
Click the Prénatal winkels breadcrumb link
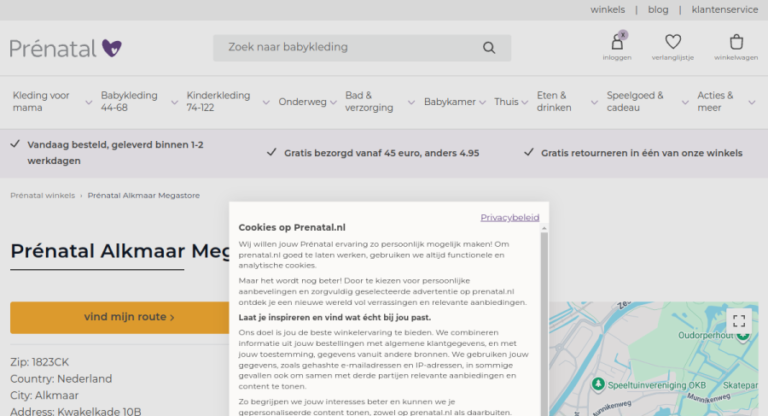tap(43, 196)
